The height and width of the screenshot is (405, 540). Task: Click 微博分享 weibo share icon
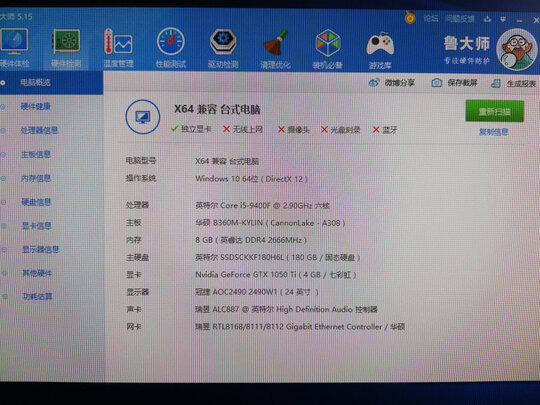[x=391, y=83]
